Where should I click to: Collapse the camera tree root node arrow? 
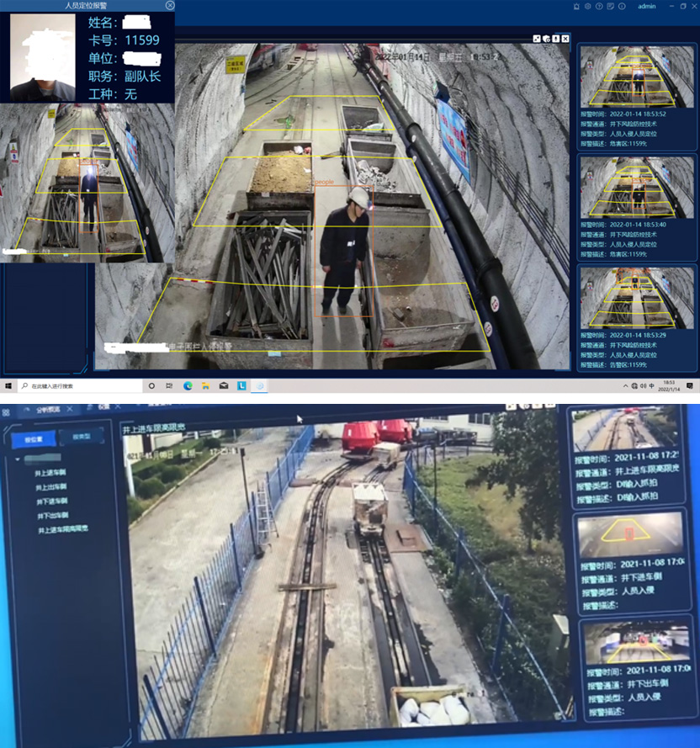(17, 459)
